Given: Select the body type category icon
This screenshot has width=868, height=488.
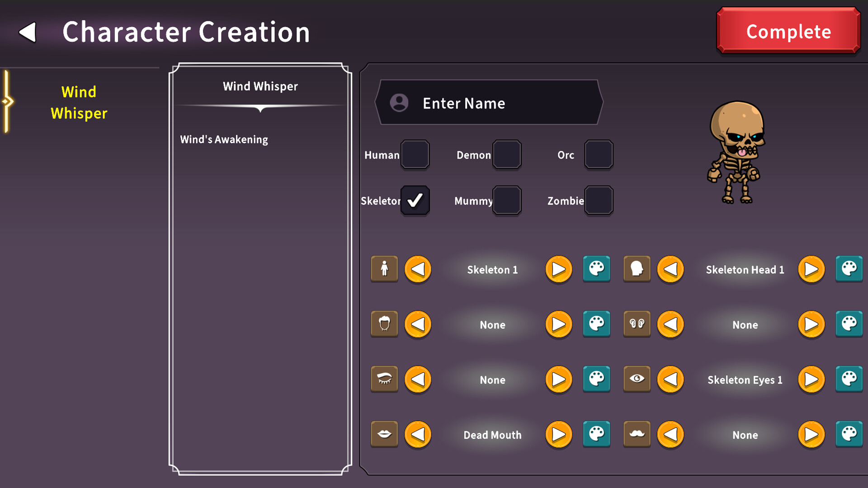Looking at the screenshot, I should point(384,269).
